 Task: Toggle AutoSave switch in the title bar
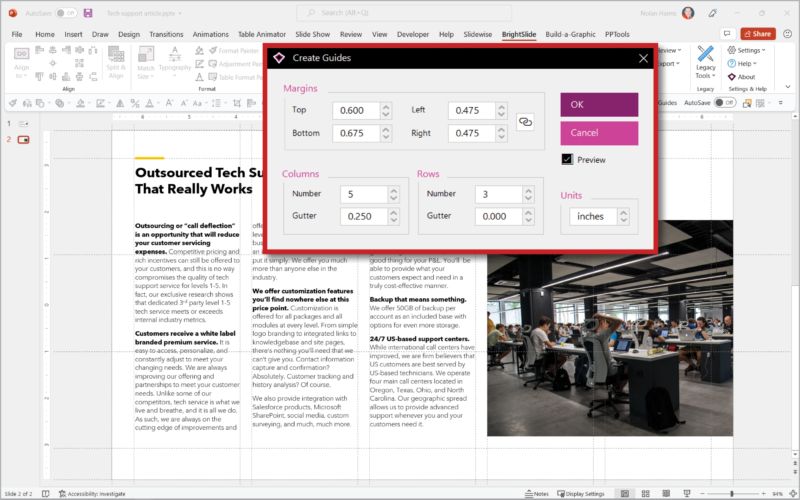[x=66, y=13]
